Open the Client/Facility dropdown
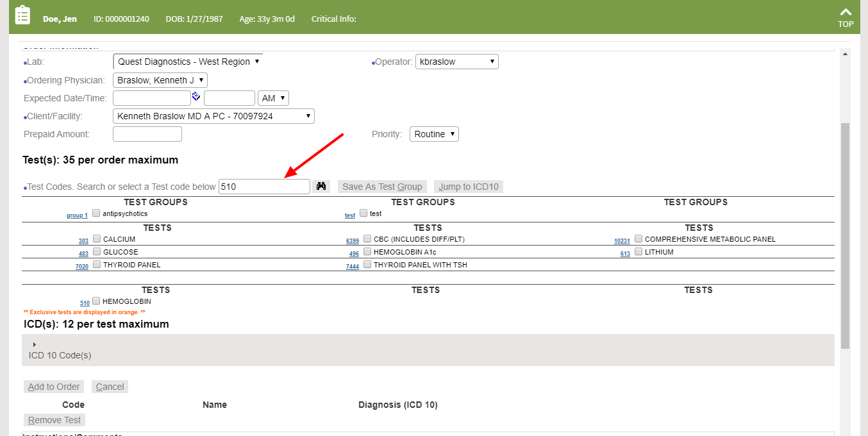The image size is (868, 436). point(213,116)
